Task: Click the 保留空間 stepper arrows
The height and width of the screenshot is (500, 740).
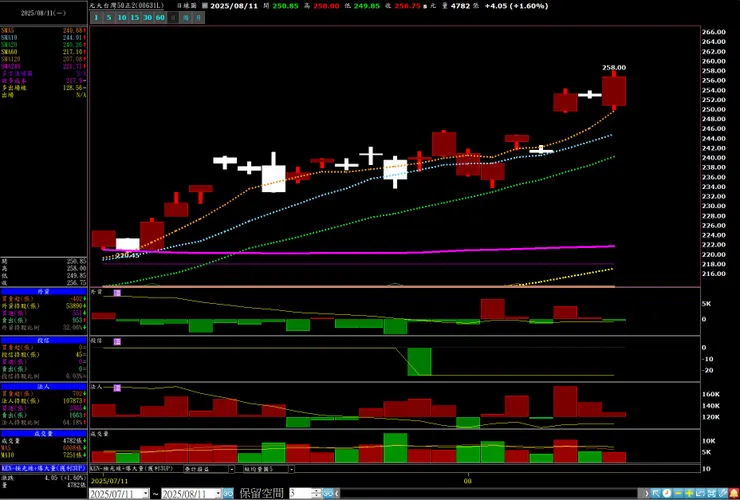Action: 317,494
